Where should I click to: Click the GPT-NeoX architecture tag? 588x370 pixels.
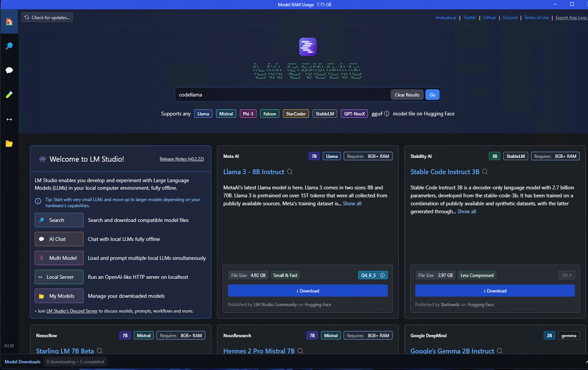(x=355, y=114)
